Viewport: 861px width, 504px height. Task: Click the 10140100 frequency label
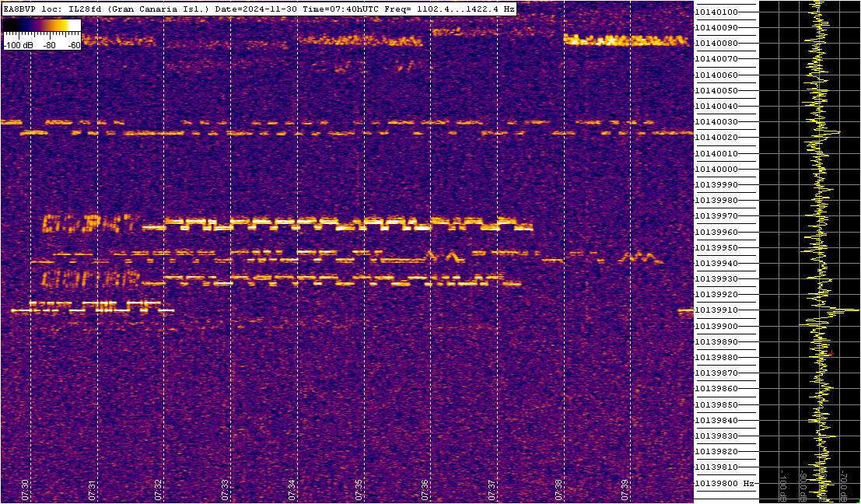pyautogui.click(x=716, y=12)
